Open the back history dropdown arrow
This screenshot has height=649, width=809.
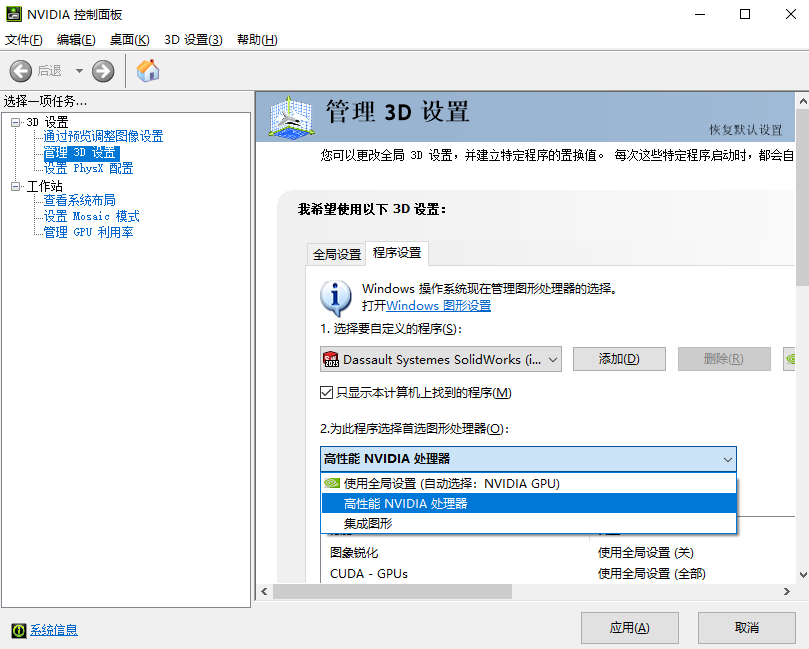coord(79,71)
